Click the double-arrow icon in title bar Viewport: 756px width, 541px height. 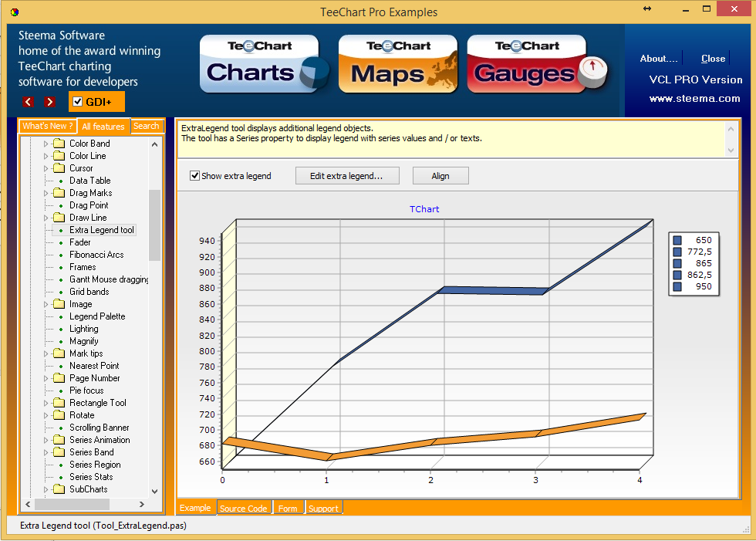647,8
